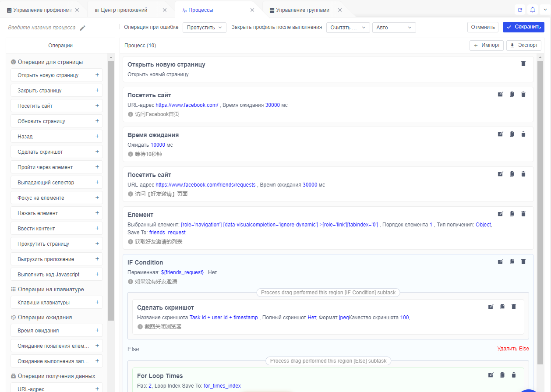The width and height of the screenshot is (551, 392).
Task: Add 'Сделать скриншот' operation via plus
Action: (x=97, y=152)
